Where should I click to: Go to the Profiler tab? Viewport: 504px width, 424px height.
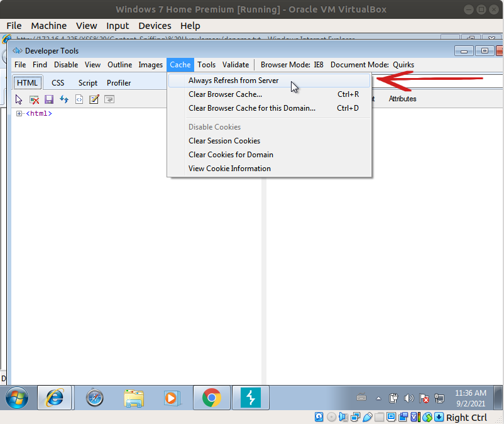coord(119,83)
